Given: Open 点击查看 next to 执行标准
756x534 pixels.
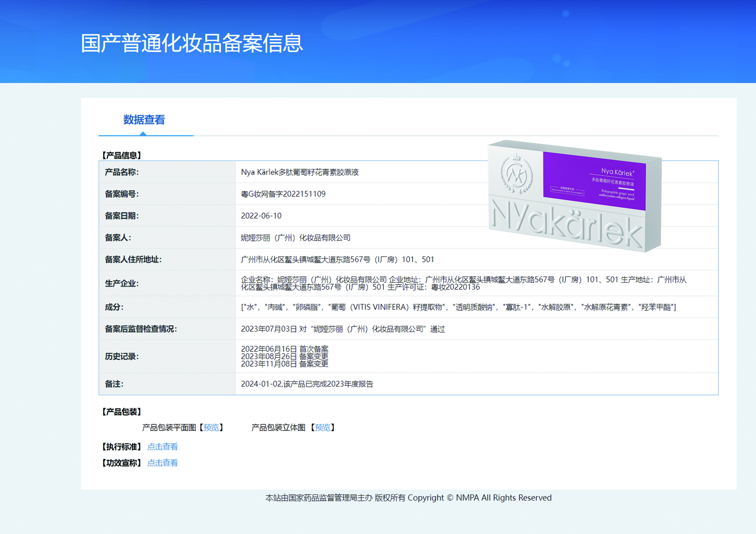Looking at the screenshot, I should click(x=162, y=447).
